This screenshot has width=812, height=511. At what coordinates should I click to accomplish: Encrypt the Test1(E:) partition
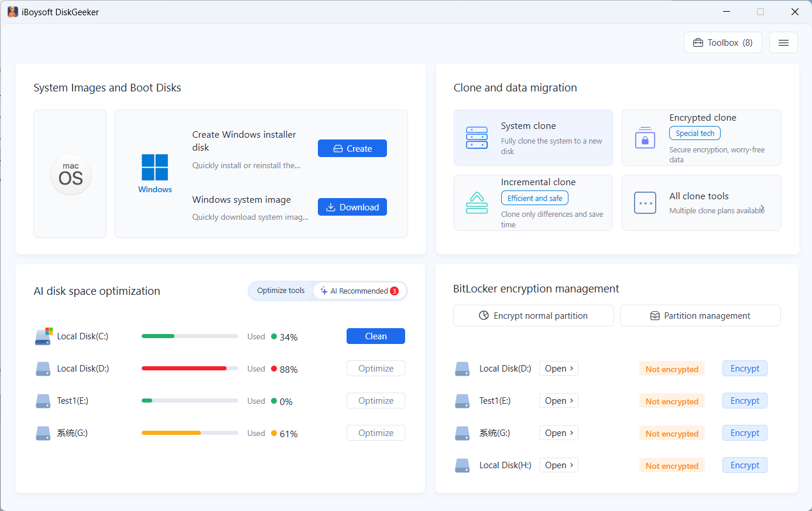[745, 401]
